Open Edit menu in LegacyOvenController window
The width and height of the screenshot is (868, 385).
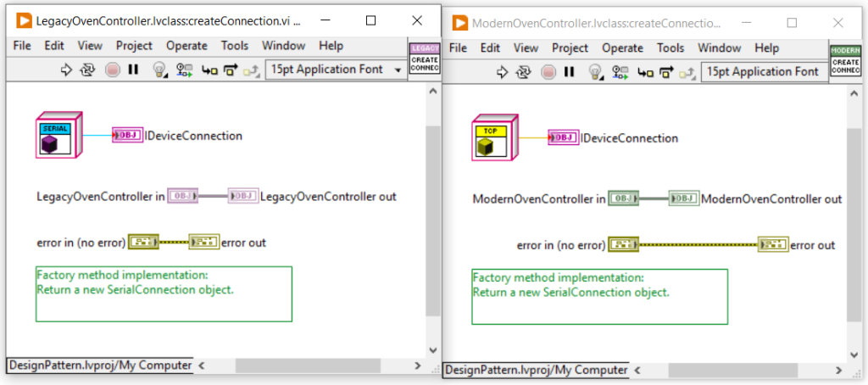click(54, 46)
